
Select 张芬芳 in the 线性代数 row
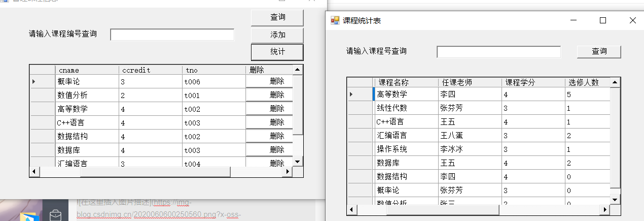(x=470, y=108)
